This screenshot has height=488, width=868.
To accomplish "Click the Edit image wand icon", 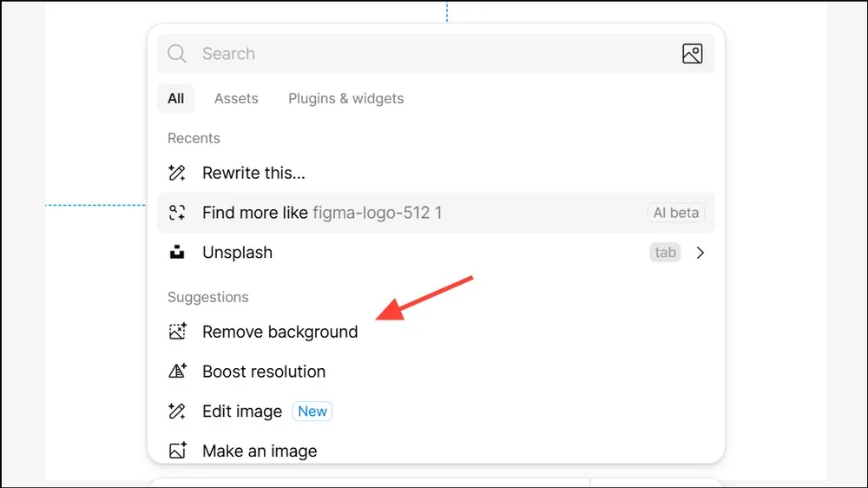I will [x=177, y=411].
